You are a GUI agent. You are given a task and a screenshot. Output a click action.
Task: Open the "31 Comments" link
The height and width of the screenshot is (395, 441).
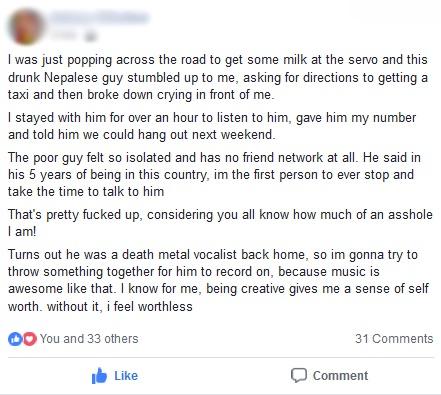tap(394, 339)
